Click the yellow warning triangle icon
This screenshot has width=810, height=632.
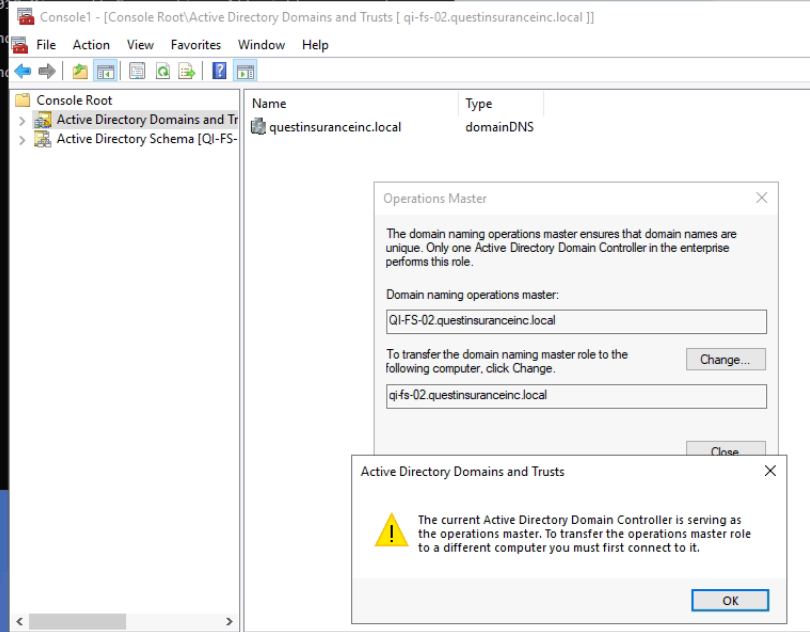tap(392, 530)
